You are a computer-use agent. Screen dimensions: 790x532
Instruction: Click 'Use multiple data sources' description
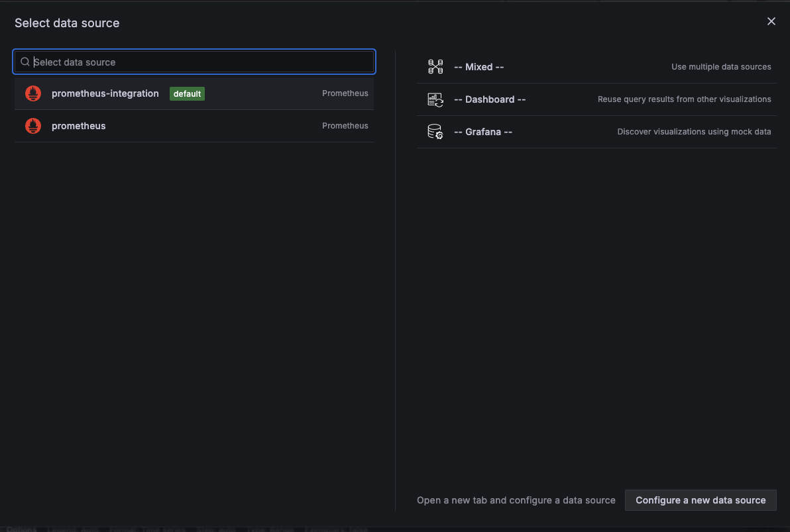(721, 66)
